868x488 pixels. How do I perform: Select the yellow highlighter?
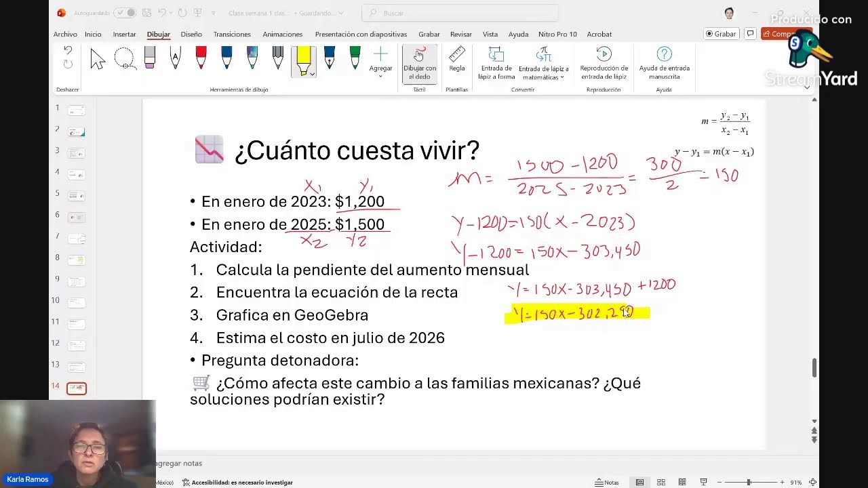pyautogui.click(x=303, y=61)
